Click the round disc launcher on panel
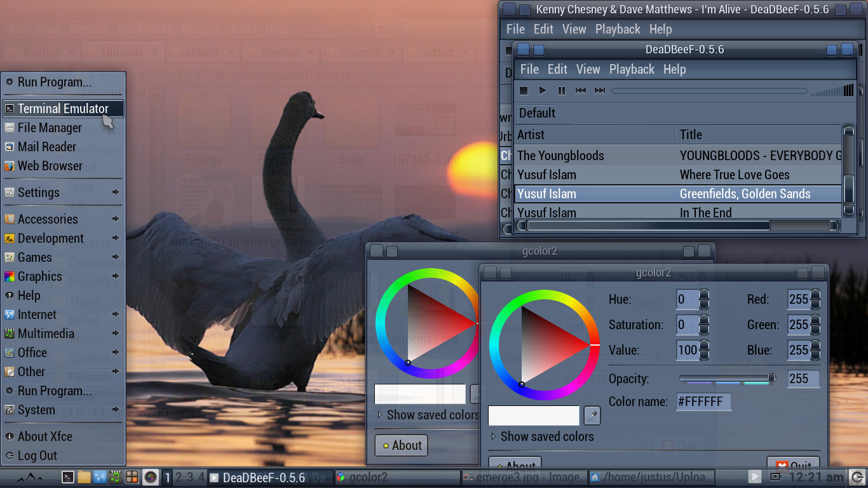868x488 pixels. pos(150,477)
